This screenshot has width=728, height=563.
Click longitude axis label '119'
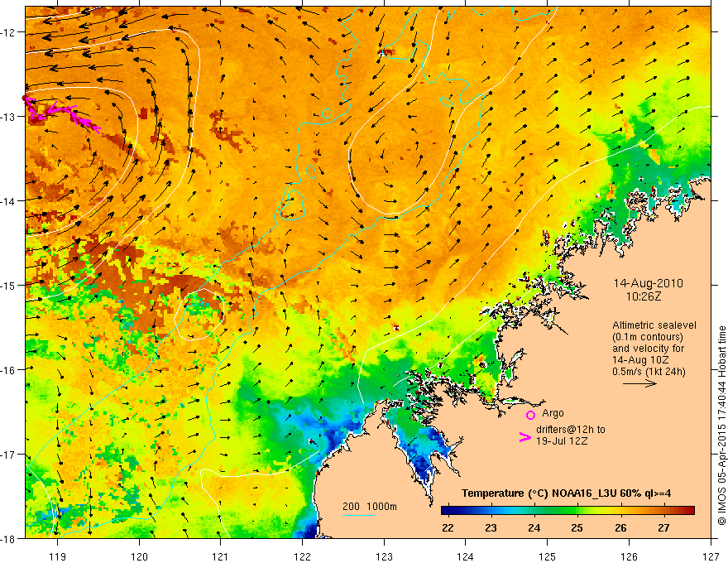tap(57, 556)
